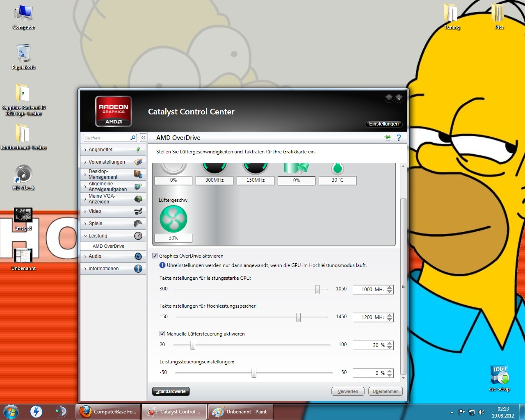Toggle Manuelle Lüftersteuerung aktivieren checkbox
Image resolution: width=525 pixels, height=420 pixels.
tap(162, 334)
